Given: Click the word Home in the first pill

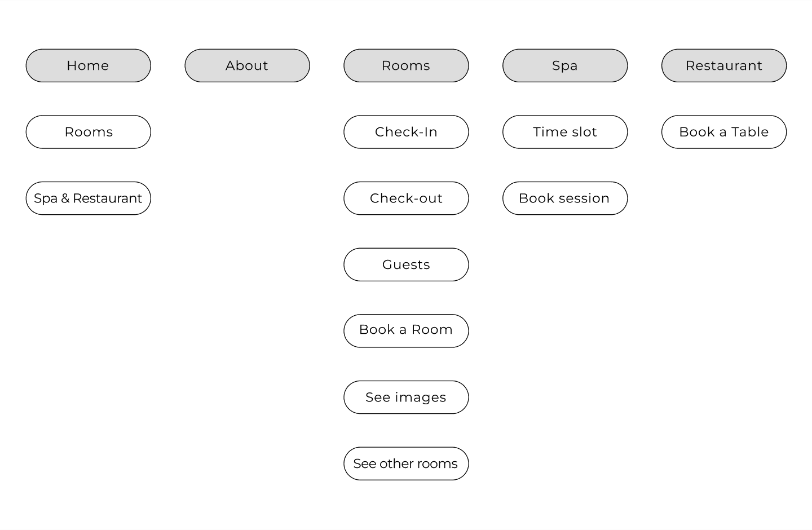Looking at the screenshot, I should (x=88, y=65).
